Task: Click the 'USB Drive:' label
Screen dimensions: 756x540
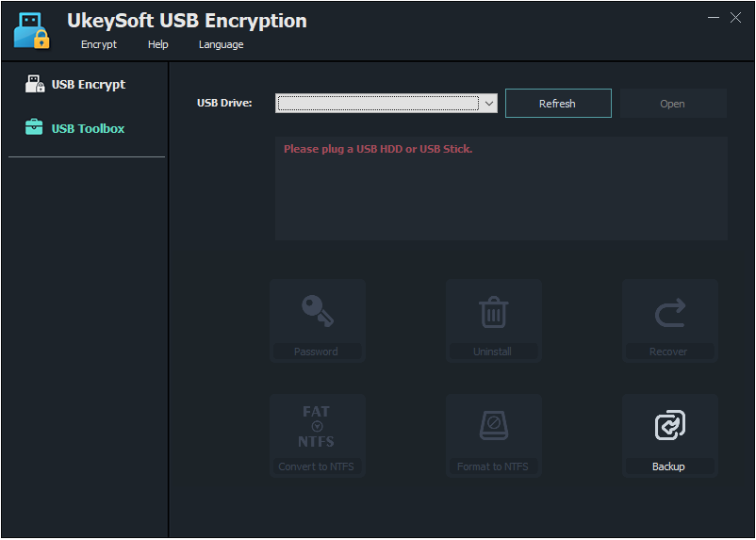Action: pos(224,103)
